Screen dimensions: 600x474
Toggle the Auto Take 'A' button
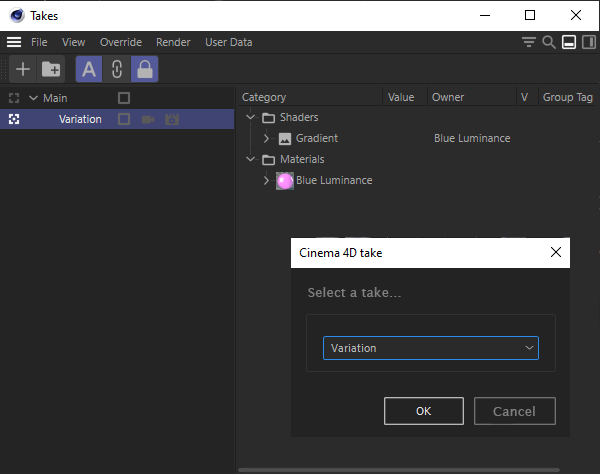click(89, 69)
